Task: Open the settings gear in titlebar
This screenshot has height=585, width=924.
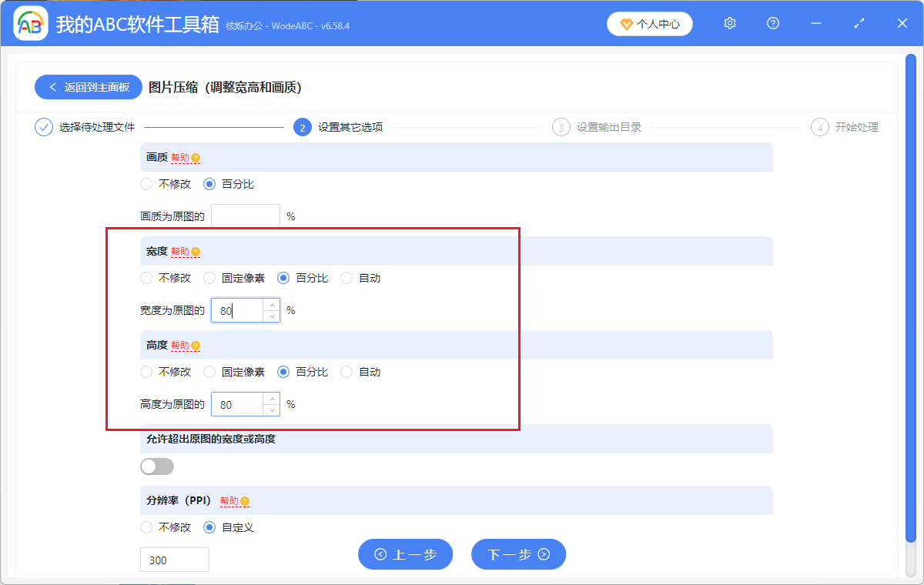Action: 729,23
